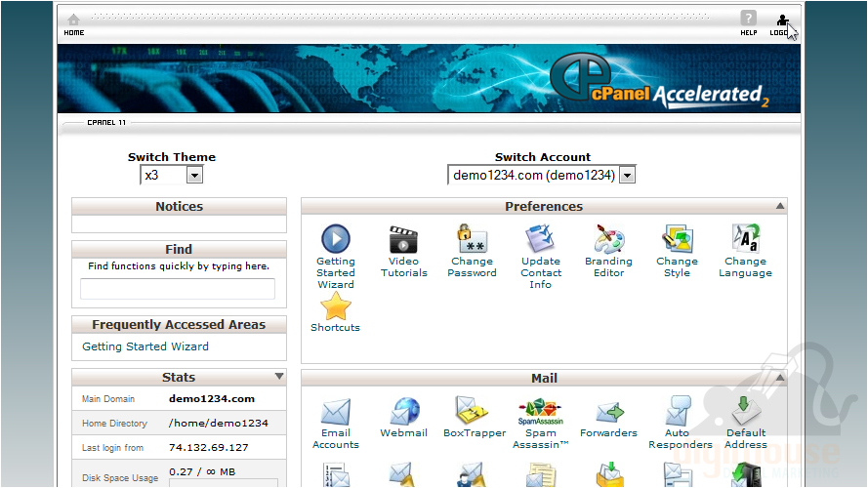Click the Change Language icon
This screenshot has width=868, height=488.
pos(745,239)
